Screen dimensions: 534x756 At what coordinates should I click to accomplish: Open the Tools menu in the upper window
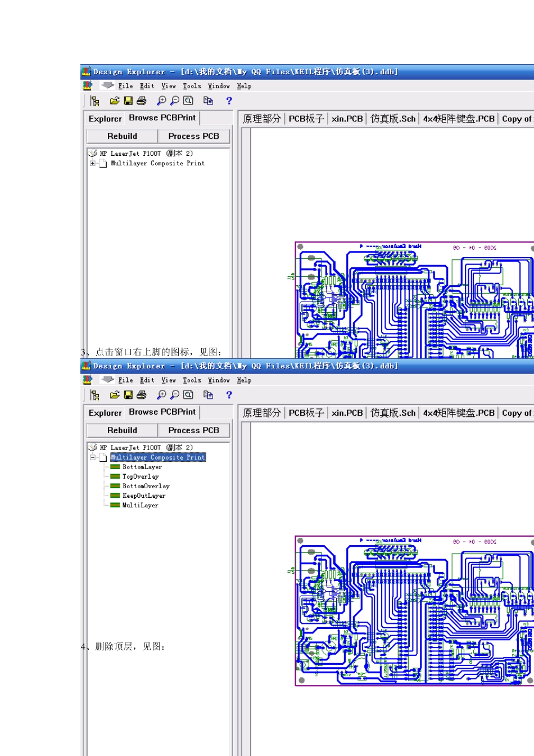click(192, 86)
